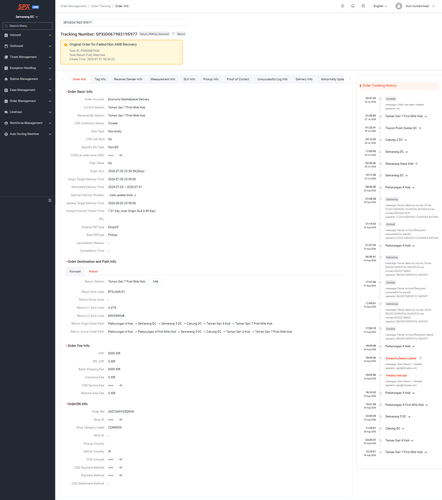Click the location pin icon in header
Image resolution: width=442 pixels, height=500 pixels.
pos(342,6)
